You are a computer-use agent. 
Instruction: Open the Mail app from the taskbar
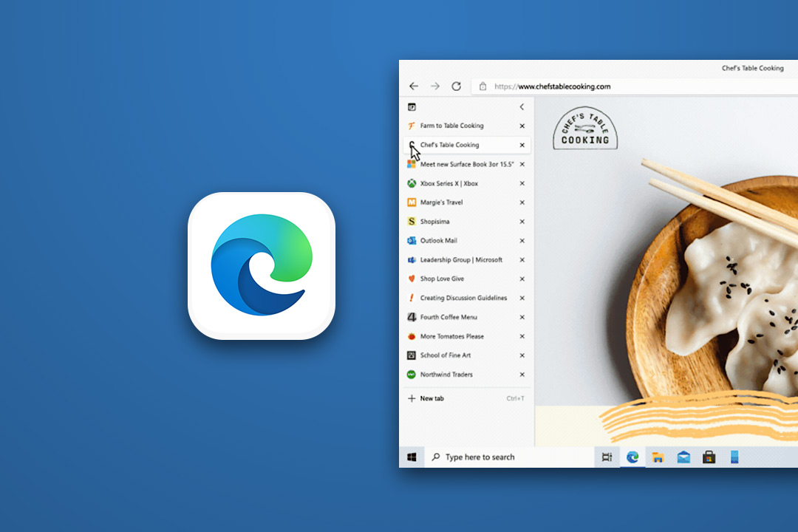pos(683,457)
